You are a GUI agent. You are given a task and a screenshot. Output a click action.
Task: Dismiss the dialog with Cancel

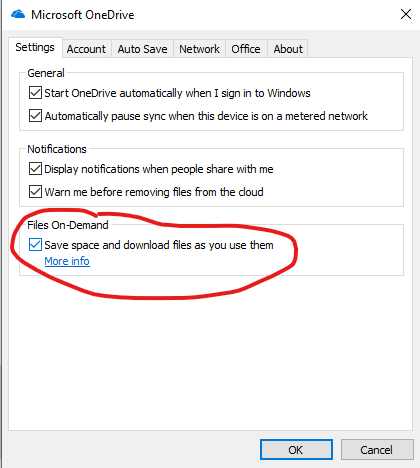point(377,450)
